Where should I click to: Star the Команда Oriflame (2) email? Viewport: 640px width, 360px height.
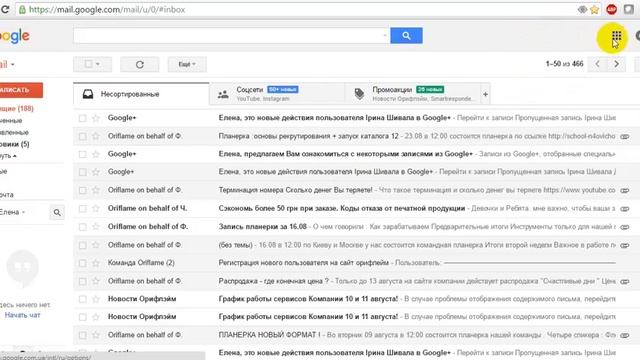[96, 263]
